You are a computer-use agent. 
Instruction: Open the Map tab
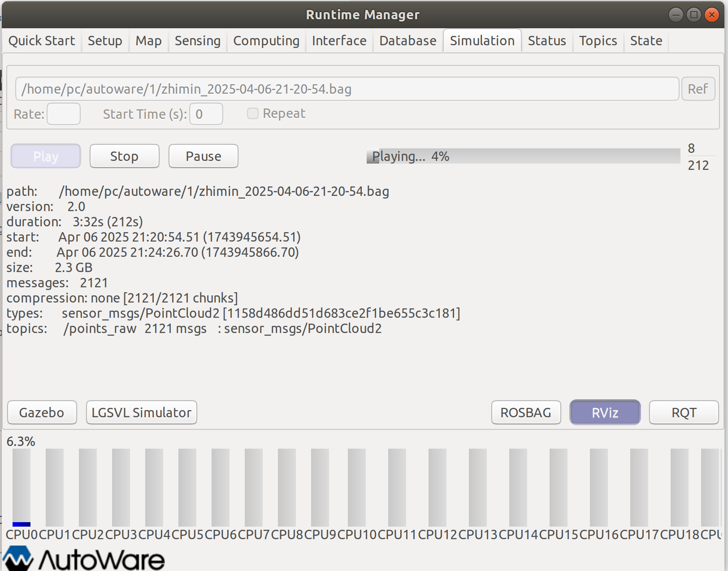point(148,41)
